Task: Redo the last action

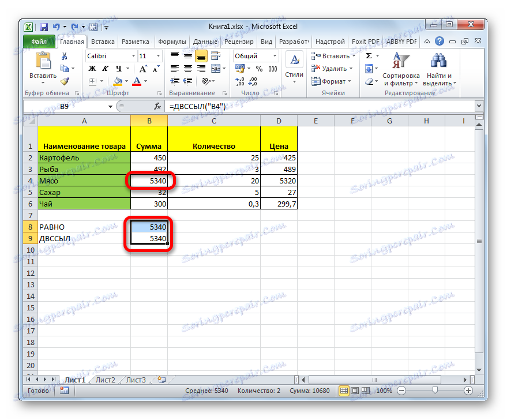Action: (74, 27)
